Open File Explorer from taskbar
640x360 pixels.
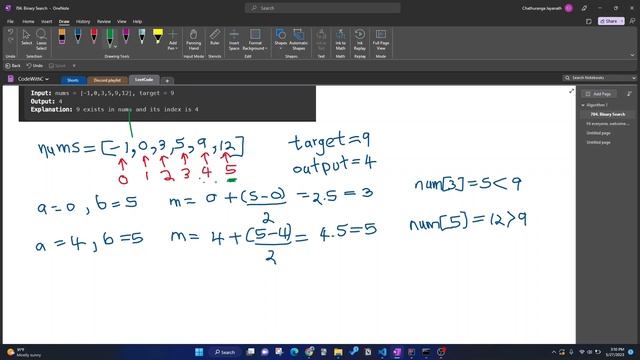click(x=338, y=352)
